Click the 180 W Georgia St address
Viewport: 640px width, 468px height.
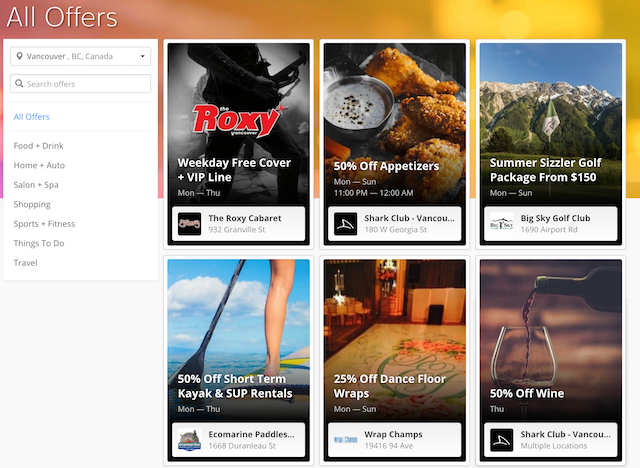(395, 230)
